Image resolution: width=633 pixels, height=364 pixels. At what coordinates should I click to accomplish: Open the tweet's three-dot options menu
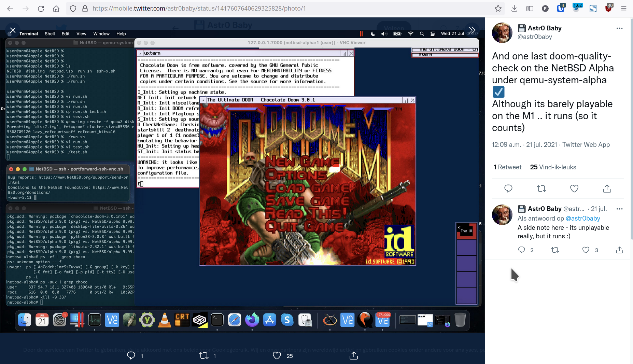(x=620, y=28)
